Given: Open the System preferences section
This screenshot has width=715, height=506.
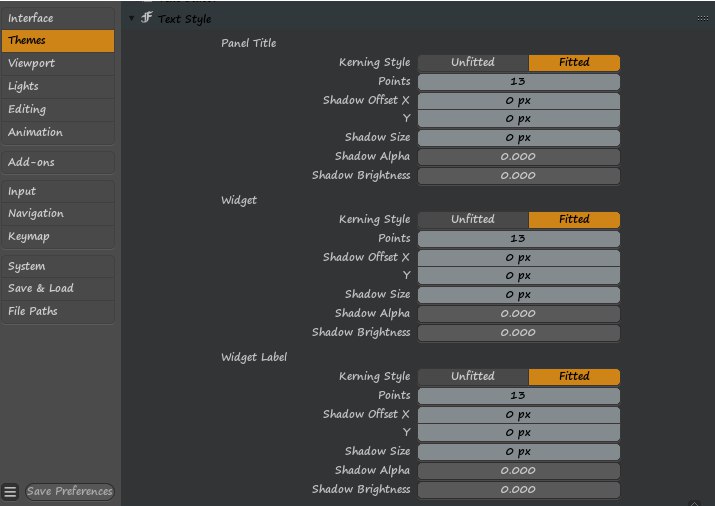Looking at the screenshot, I should (x=58, y=266).
